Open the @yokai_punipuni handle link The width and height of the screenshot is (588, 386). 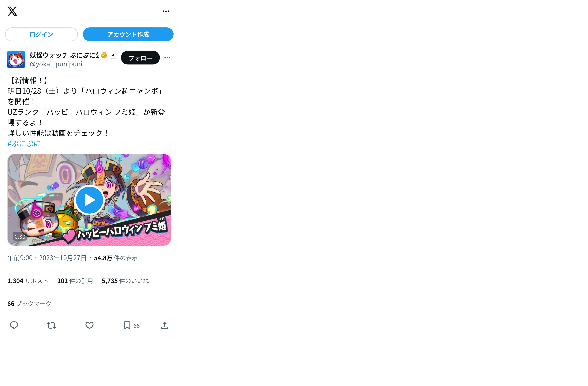coord(56,64)
